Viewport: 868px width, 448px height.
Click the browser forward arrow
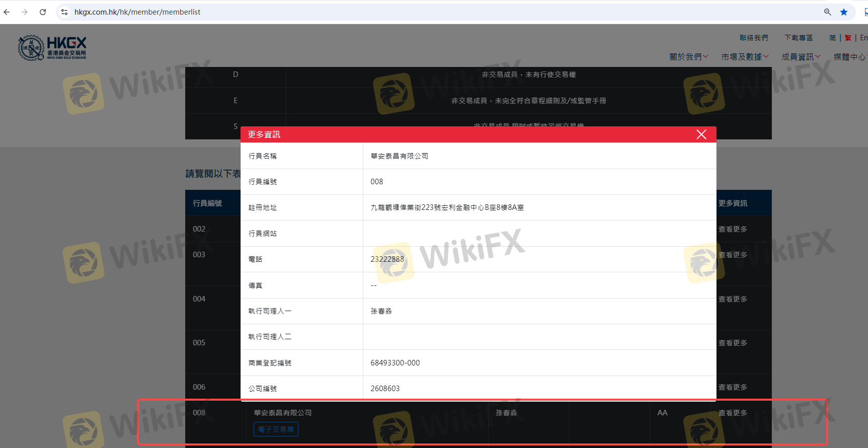(25, 12)
